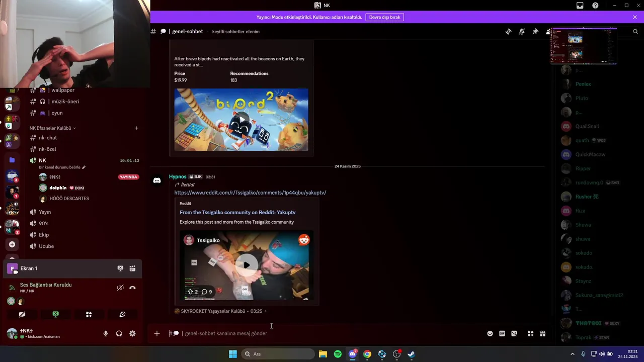Stop streaming icon beside Ekran 1
This screenshot has height=362, width=644.
[x=120, y=268]
